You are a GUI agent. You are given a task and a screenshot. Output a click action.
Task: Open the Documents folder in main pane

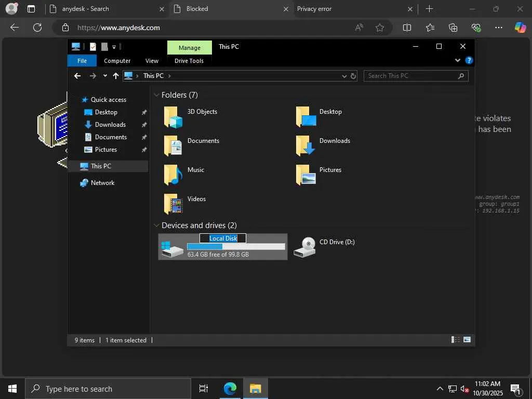pyautogui.click(x=192, y=146)
